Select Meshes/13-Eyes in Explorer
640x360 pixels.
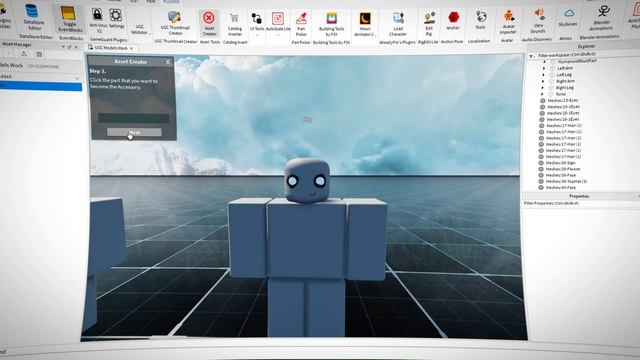tap(562, 100)
